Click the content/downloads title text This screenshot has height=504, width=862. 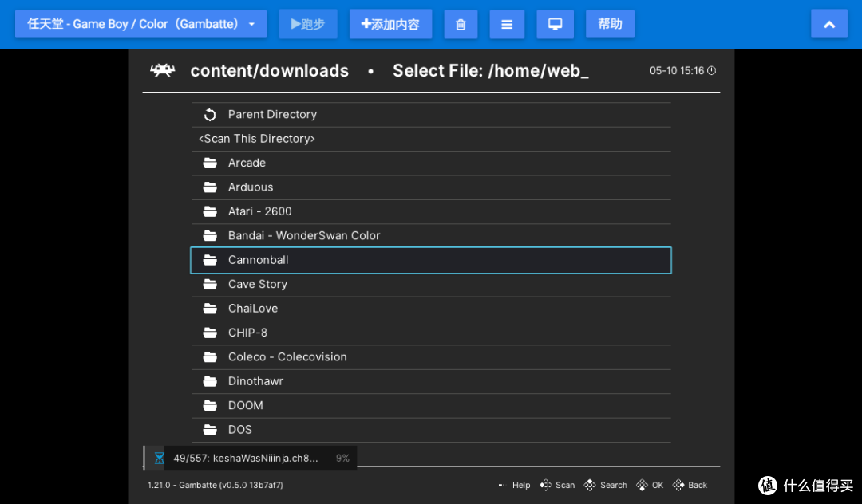270,71
